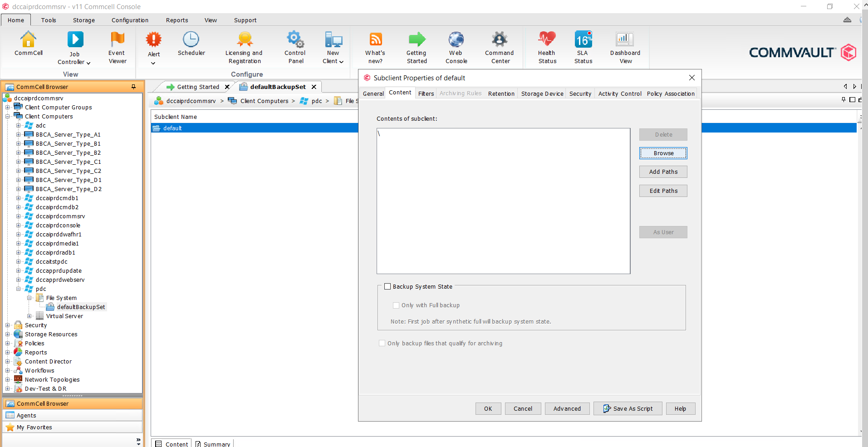Switch to the Retention tab
Image resolution: width=868 pixels, height=447 pixels.
pyautogui.click(x=501, y=93)
